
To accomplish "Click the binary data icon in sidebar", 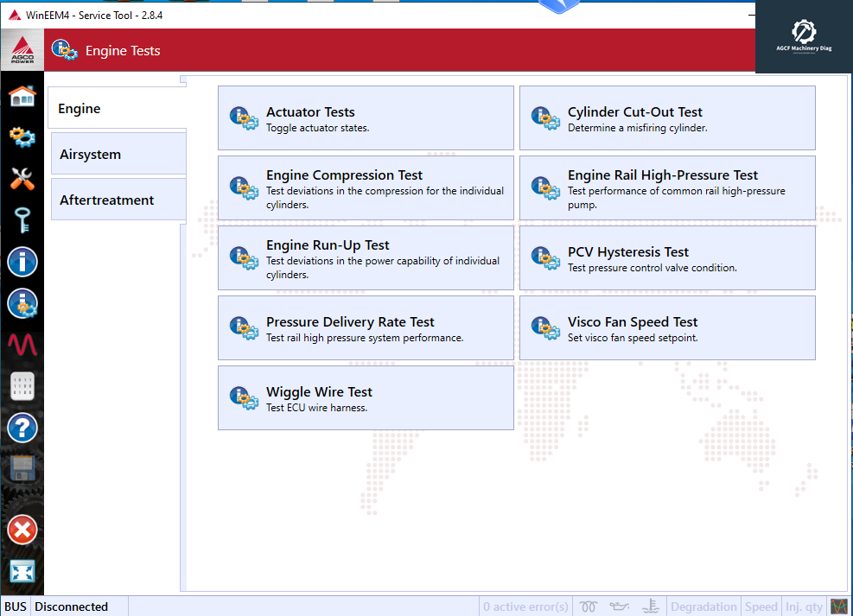I will click(x=22, y=386).
